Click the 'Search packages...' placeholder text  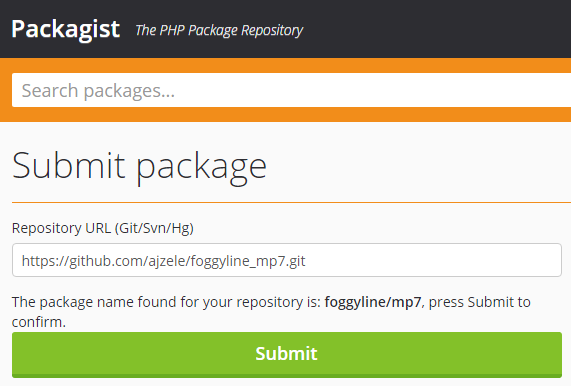pyautogui.click(x=98, y=91)
